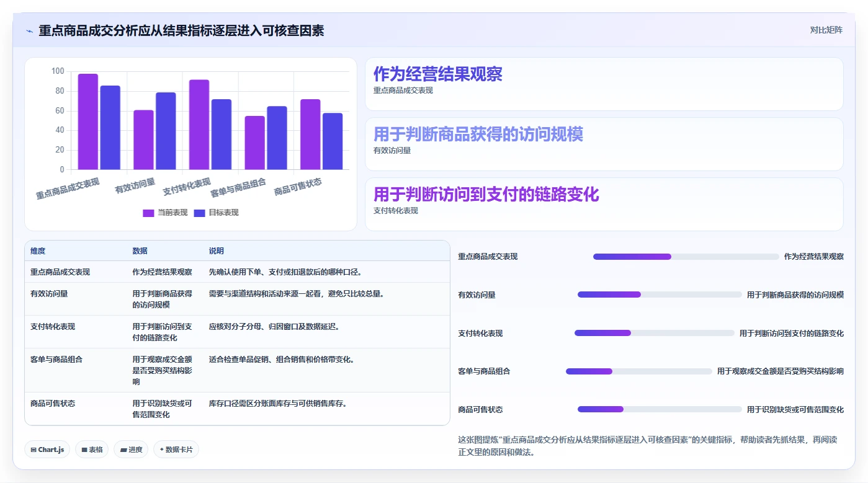Open the 用于判断访问到支付的链路变化 card
The image size is (868, 483).
pyautogui.click(x=604, y=205)
